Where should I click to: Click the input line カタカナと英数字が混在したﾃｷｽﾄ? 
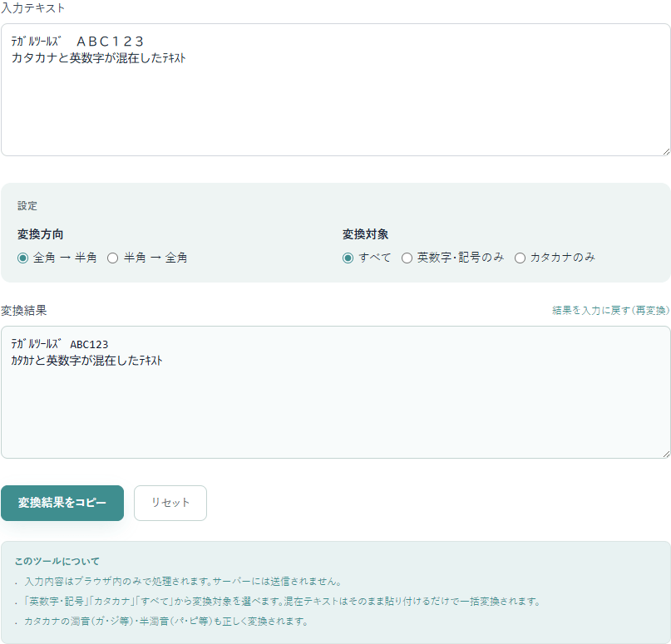point(98,58)
